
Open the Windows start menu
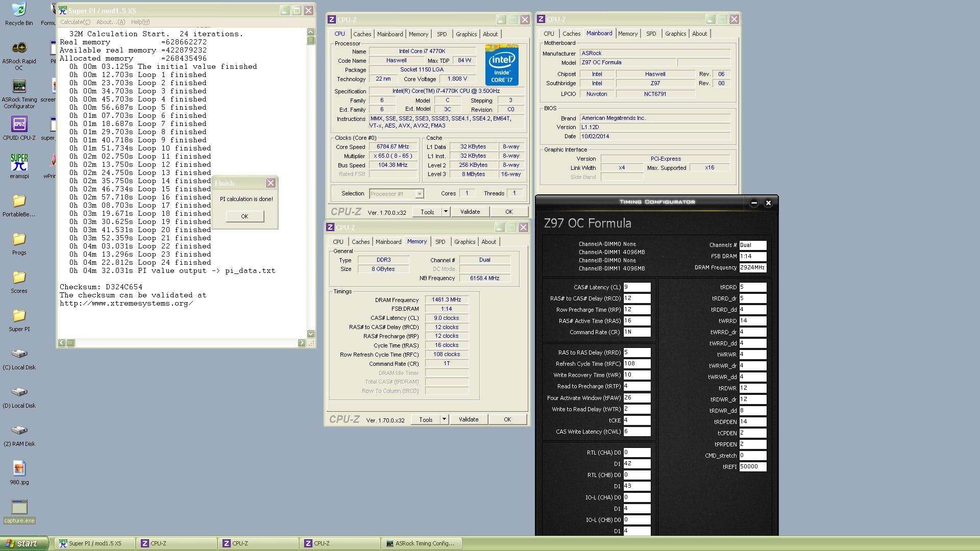point(24,543)
